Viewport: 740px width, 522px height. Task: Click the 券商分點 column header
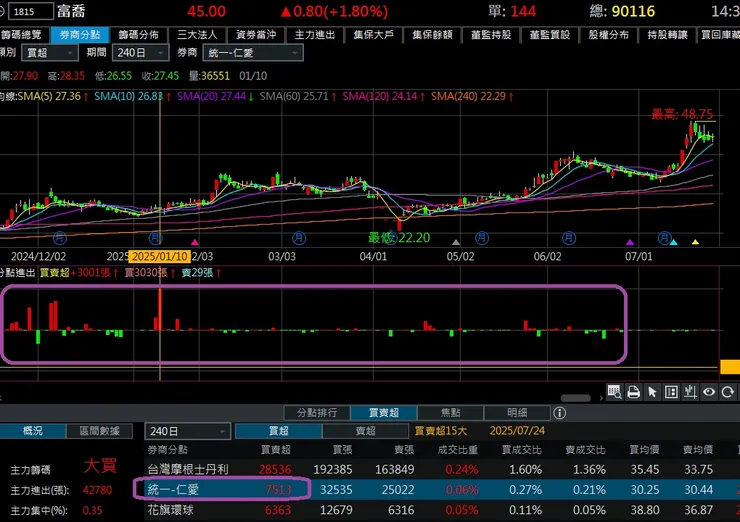[x=168, y=450]
